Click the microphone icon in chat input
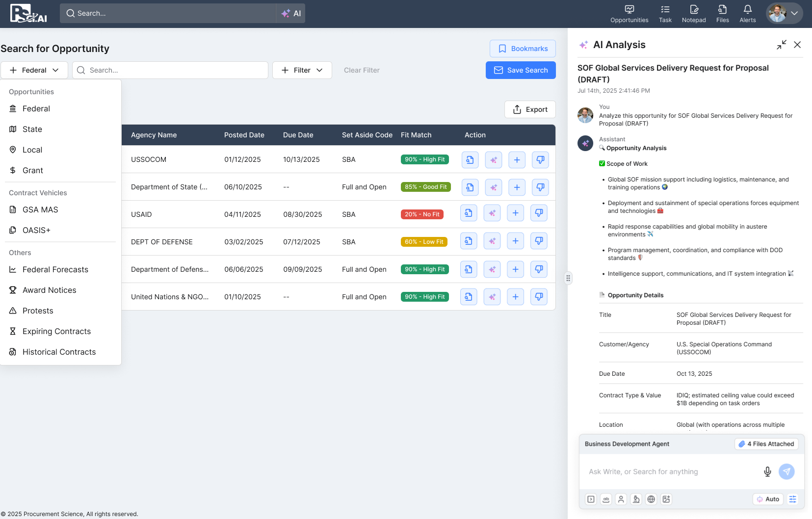The image size is (812, 519). pyautogui.click(x=767, y=472)
